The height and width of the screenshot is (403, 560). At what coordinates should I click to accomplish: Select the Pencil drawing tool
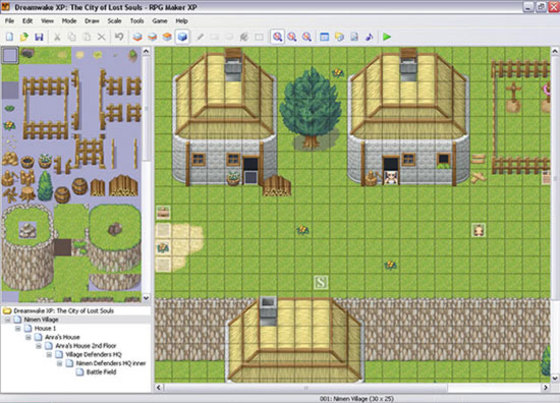click(200, 36)
